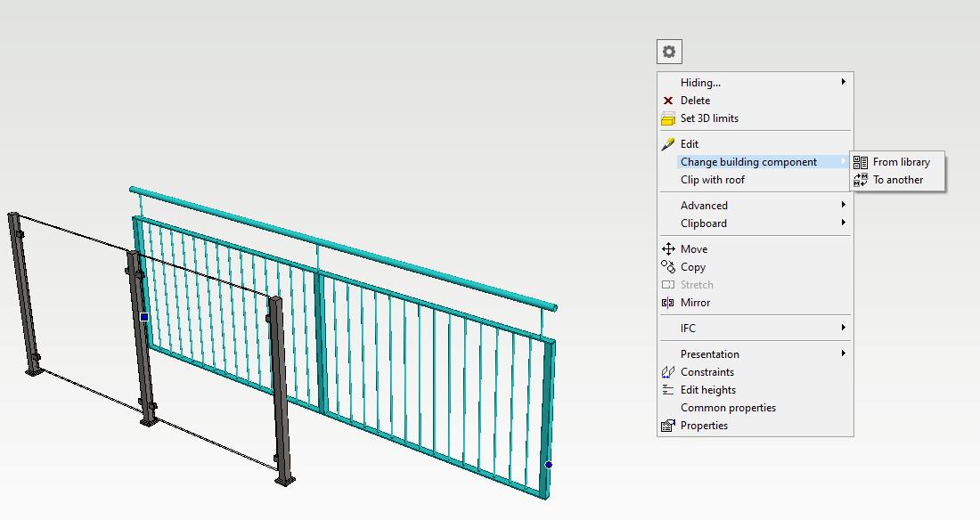Screen dimensions: 980x520
Task: Click the Move arrows icon
Action: (x=668, y=249)
